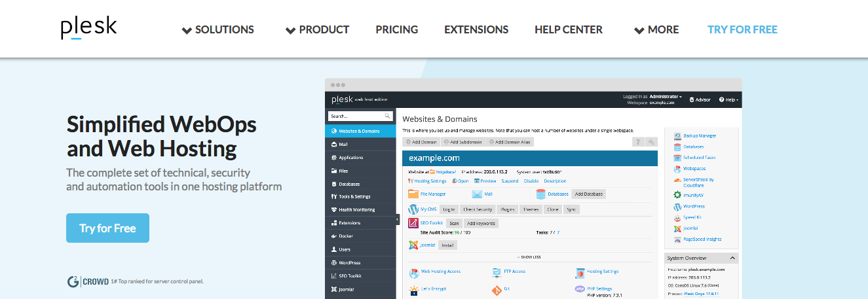Click the Web Hosting Access globe icon

pos(413,273)
